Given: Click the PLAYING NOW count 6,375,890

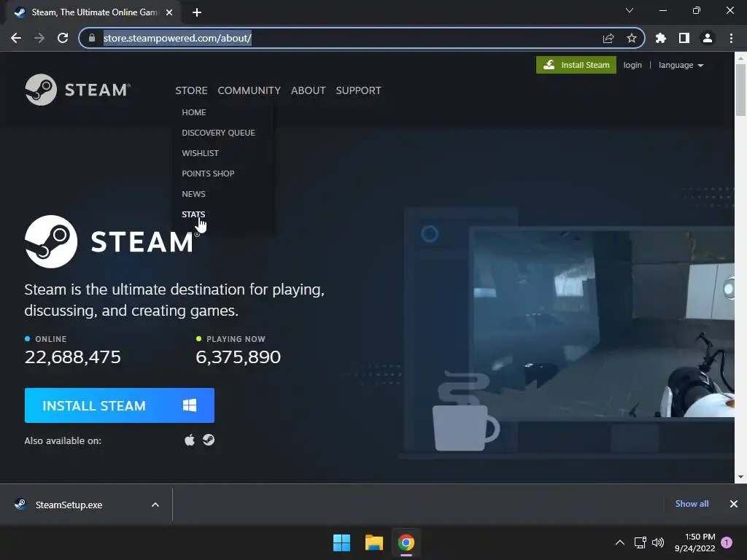Looking at the screenshot, I should 239,357.
